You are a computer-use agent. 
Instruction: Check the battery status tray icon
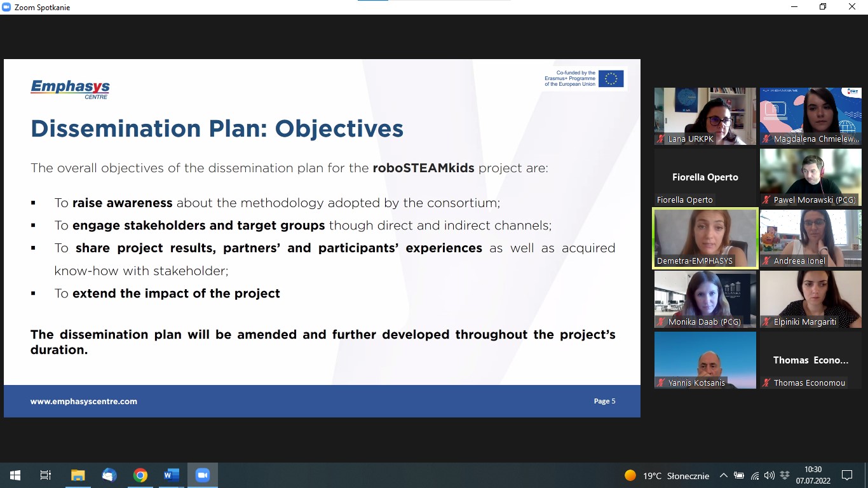[x=739, y=475]
